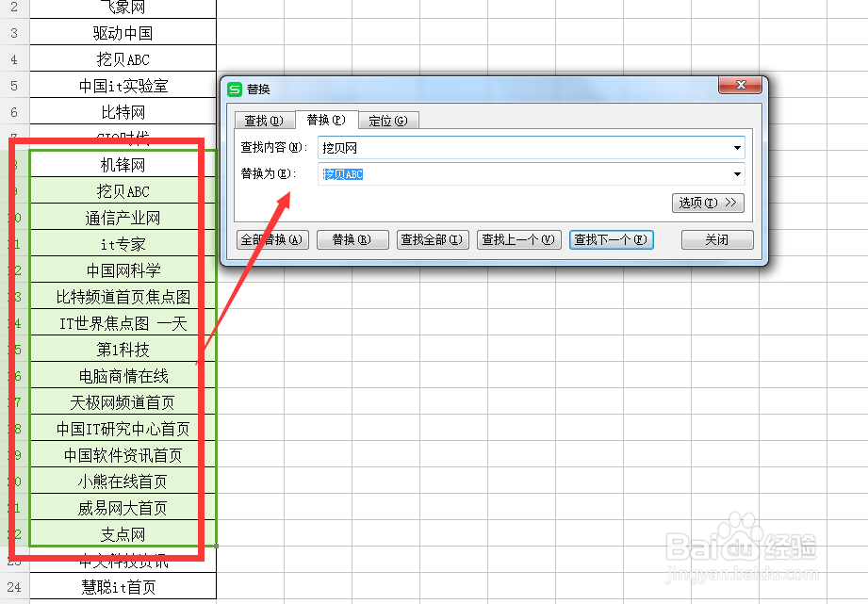Click the 查找下一个 button
This screenshot has width=868, height=604.
tap(611, 239)
